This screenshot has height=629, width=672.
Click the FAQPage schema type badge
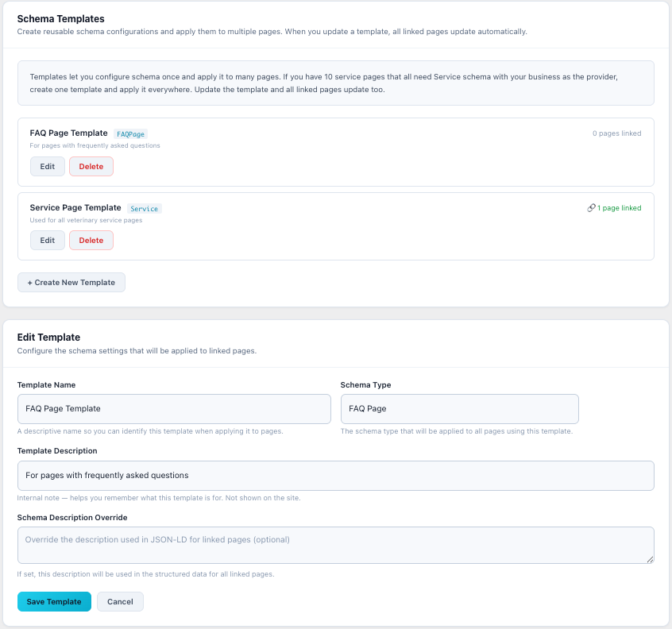(x=129, y=133)
